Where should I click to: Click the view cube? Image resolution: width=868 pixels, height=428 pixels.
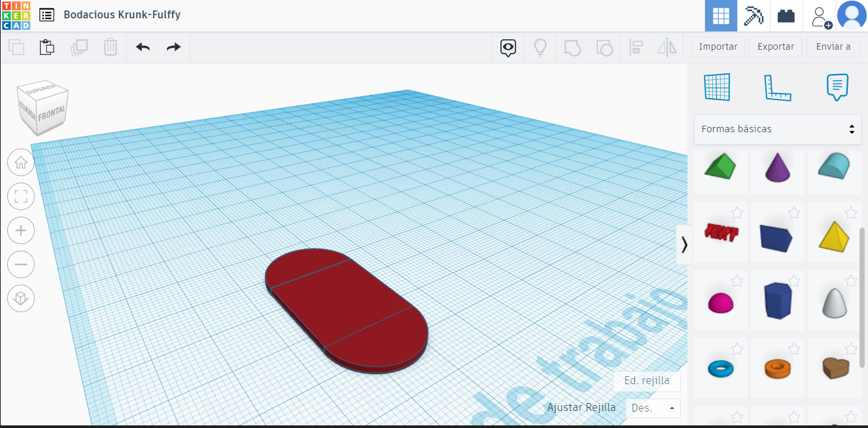coord(42,109)
